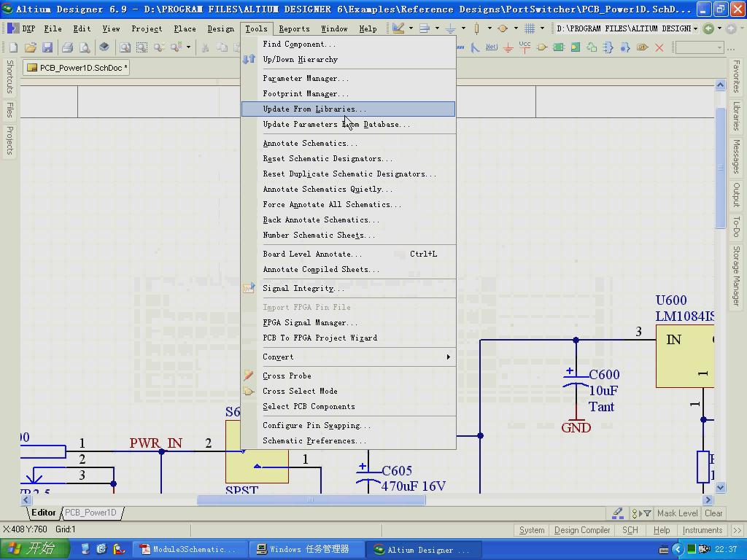Click the green navigate Back arrow
Viewport: 747px width, 560px height.
click(708, 28)
